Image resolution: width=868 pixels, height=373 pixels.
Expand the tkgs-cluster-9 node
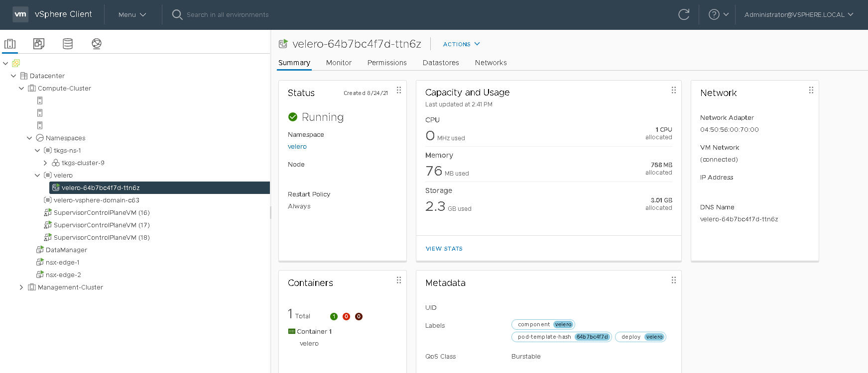click(x=45, y=163)
